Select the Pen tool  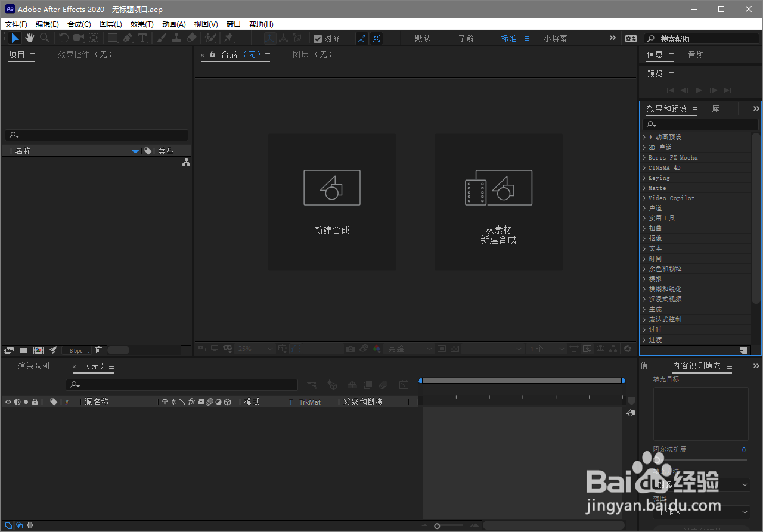coord(128,38)
